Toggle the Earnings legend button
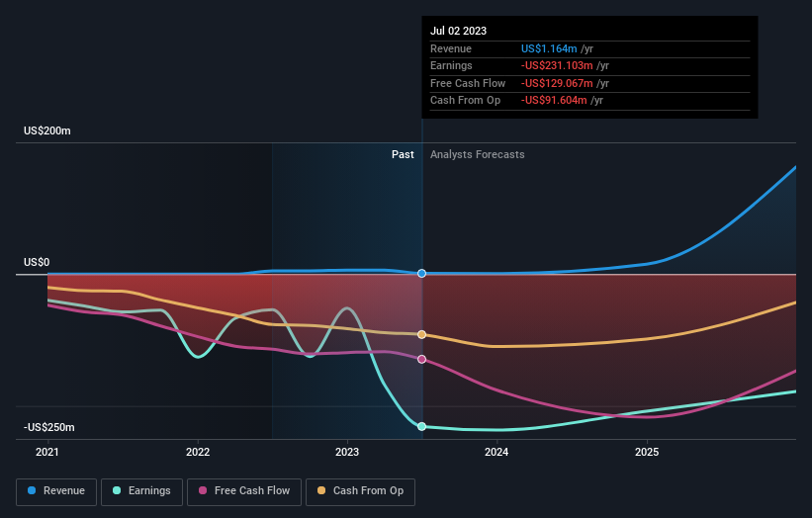The width and height of the screenshot is (812, 518). point(141,491)
